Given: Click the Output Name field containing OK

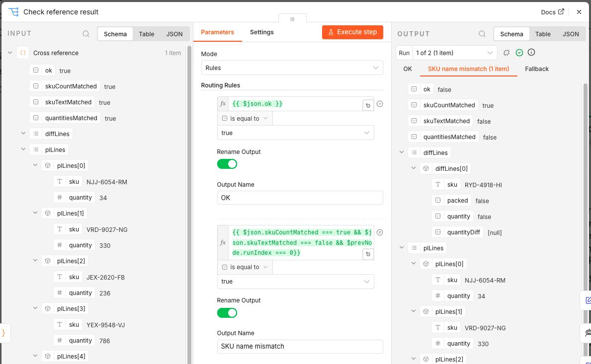Looking at the screenshot, I should [x=300, y=198].
